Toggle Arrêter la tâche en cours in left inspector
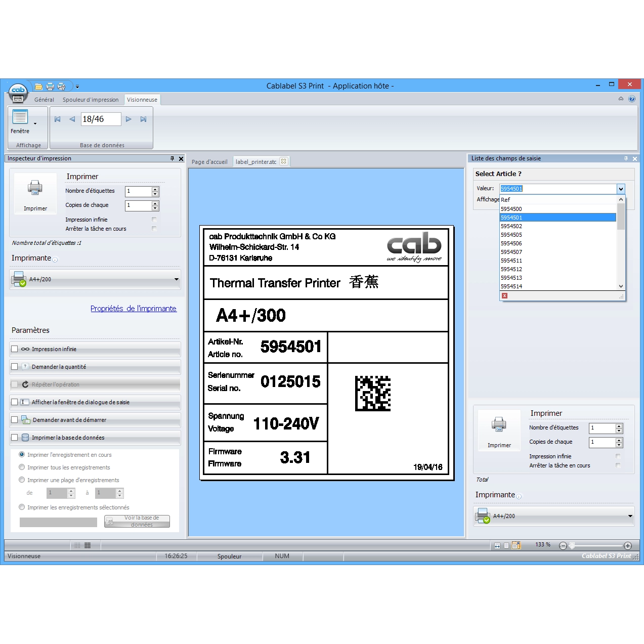The width and height of the screenshot is (644, 644). click(154, 229)
